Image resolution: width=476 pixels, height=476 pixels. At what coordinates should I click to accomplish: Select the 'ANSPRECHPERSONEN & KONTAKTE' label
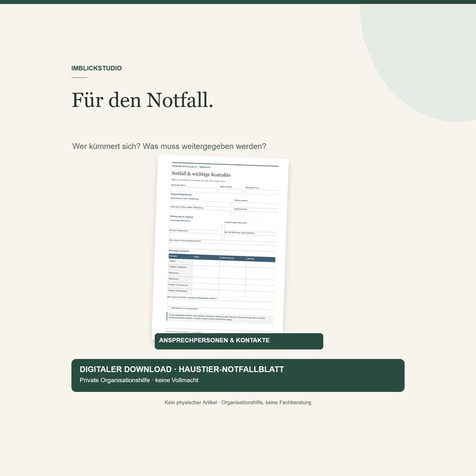215,341
